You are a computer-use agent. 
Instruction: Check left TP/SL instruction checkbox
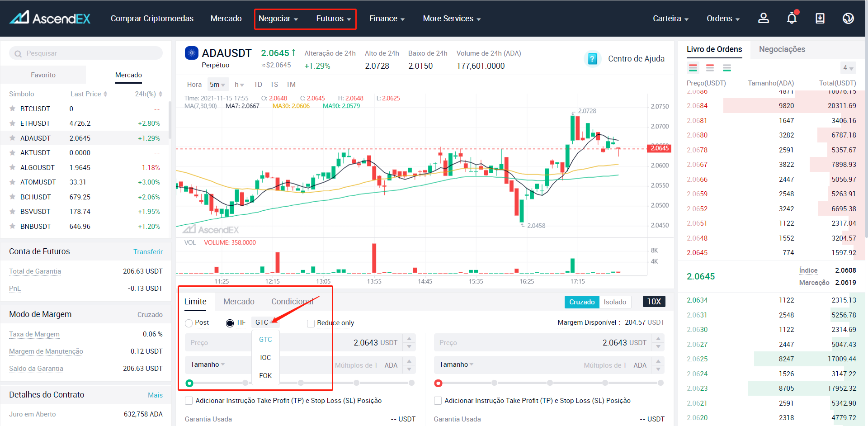(189, 401)
